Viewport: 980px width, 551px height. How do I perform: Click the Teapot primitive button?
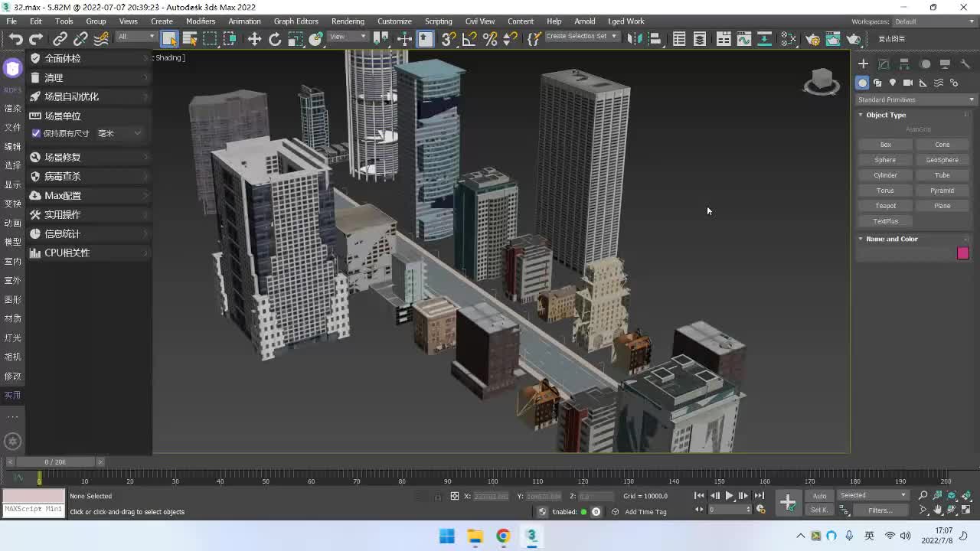(885, 206)
